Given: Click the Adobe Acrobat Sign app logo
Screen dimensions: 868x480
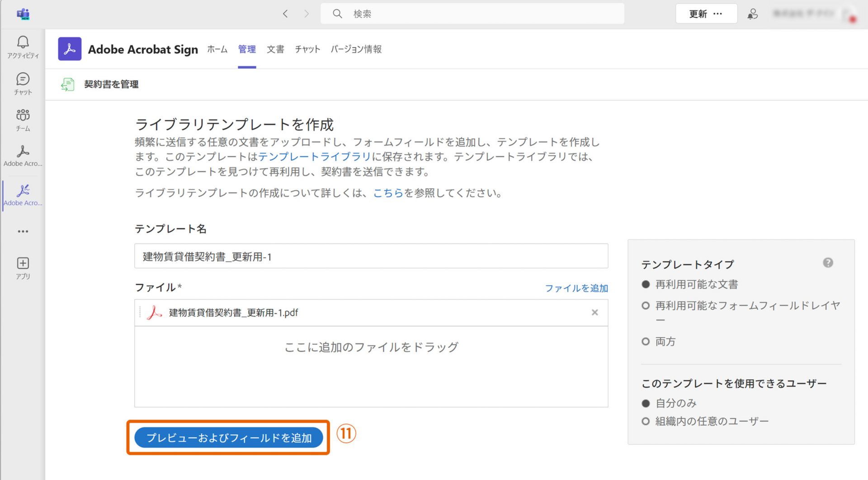Looking at the screenshot, I should click(70, 49).
